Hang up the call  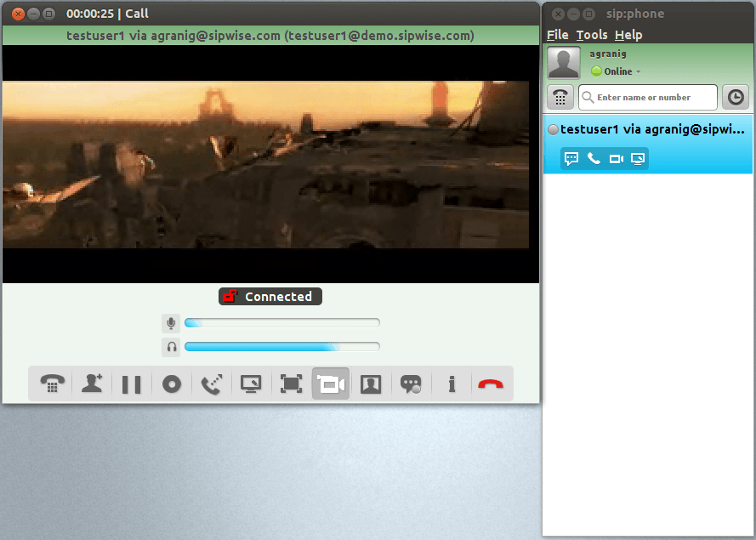click(x=491, y=384)
